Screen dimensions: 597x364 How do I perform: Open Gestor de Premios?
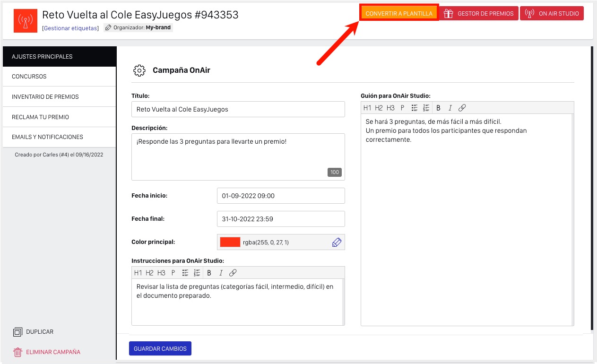(479, 13)
